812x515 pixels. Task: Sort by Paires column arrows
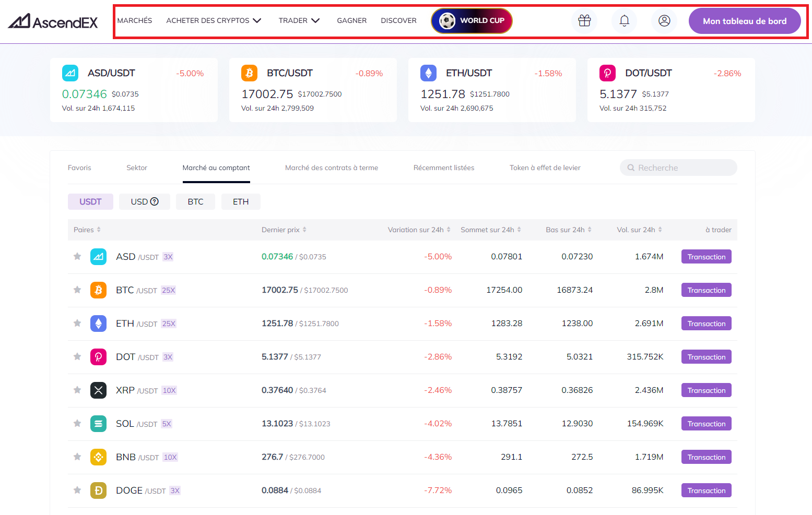(x=99, y=230)
